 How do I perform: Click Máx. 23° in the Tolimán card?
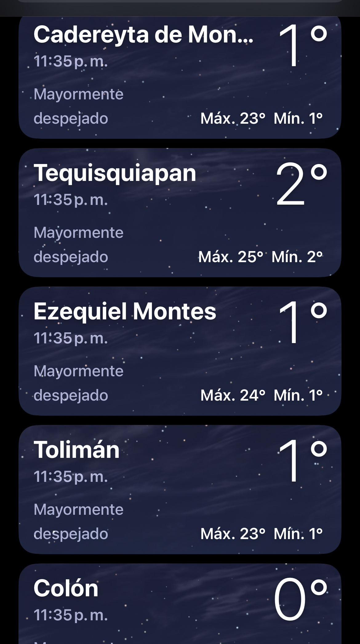tap(233, 534)
